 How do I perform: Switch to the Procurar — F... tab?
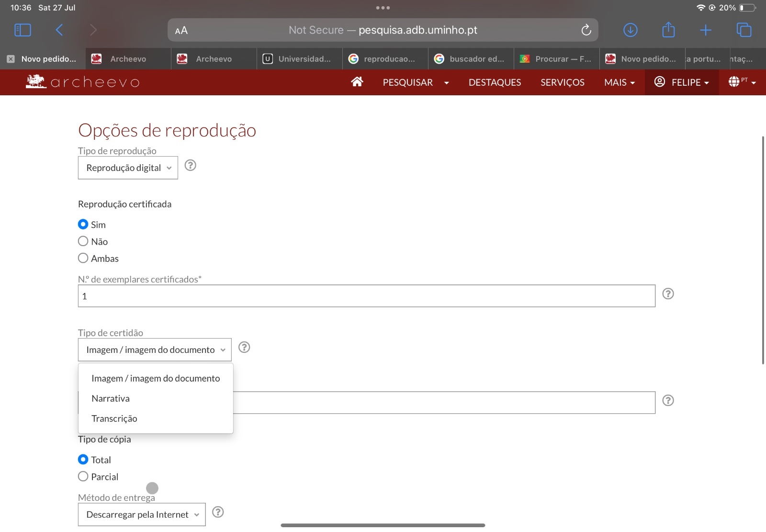pyautogui.click(x=557, y=59)
